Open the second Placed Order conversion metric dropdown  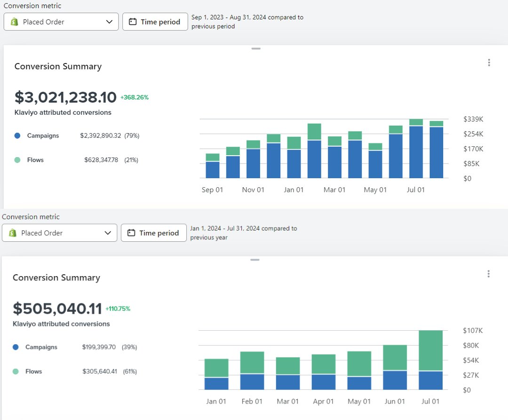click(60, 232)
